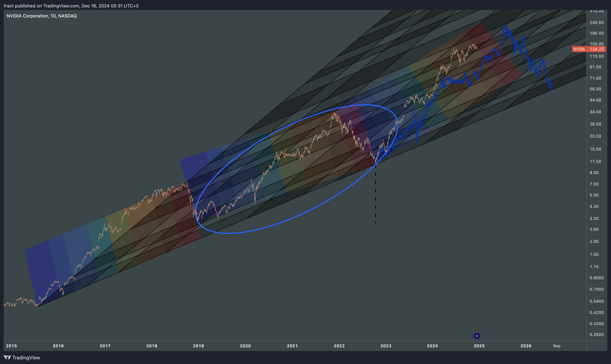Click the 0.9000 price scale label

coord(597,278)
